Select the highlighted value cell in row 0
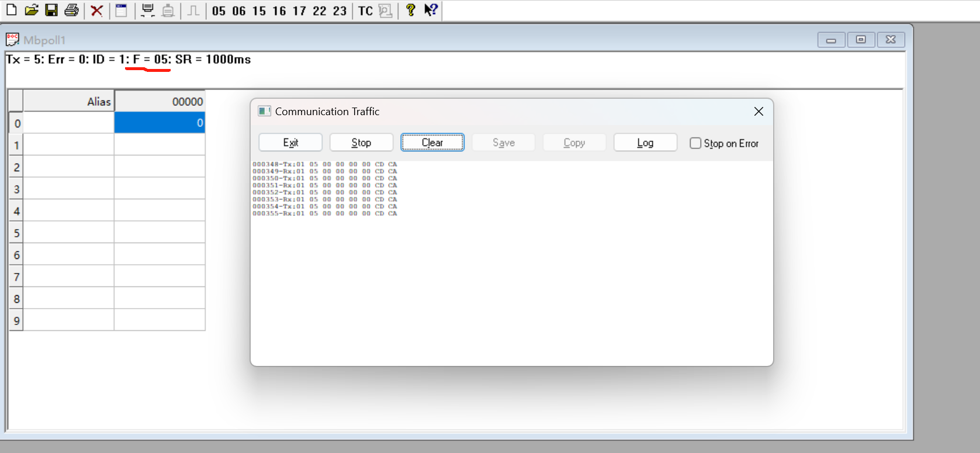The image size is (980, 453). pyautogui.click(x=160, y=123)
